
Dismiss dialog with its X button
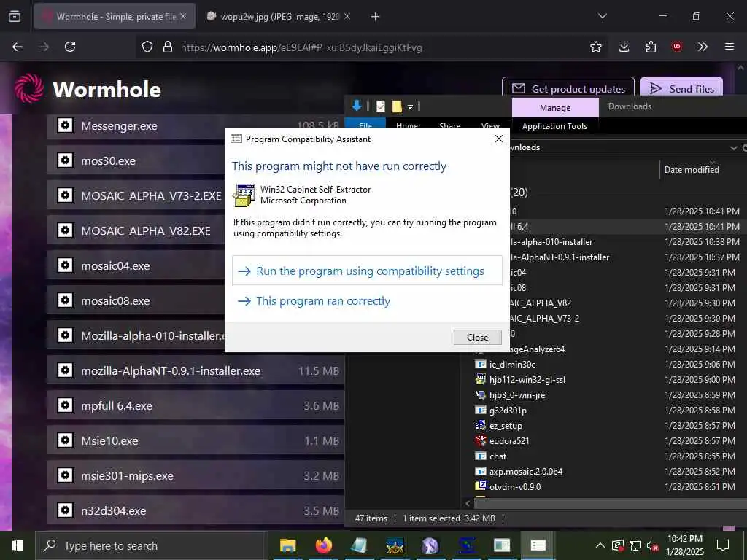tap(499, 139)
